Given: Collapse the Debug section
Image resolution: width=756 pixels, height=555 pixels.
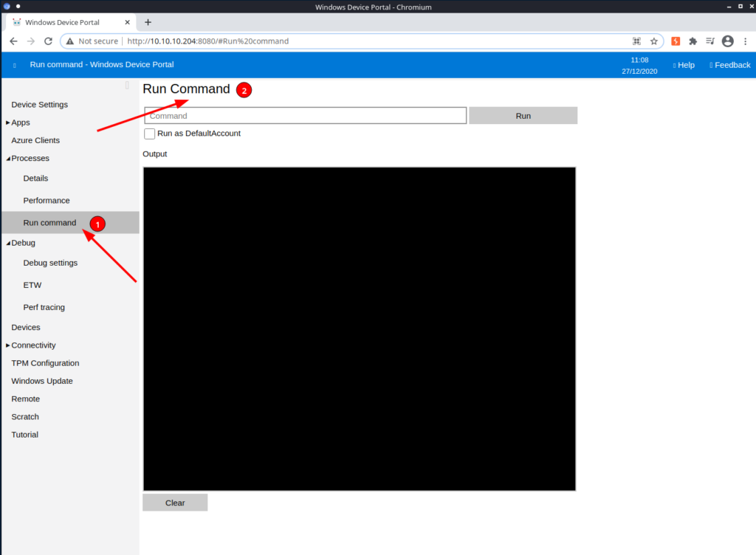Looking at the screenshot, I should coord(8,244).
